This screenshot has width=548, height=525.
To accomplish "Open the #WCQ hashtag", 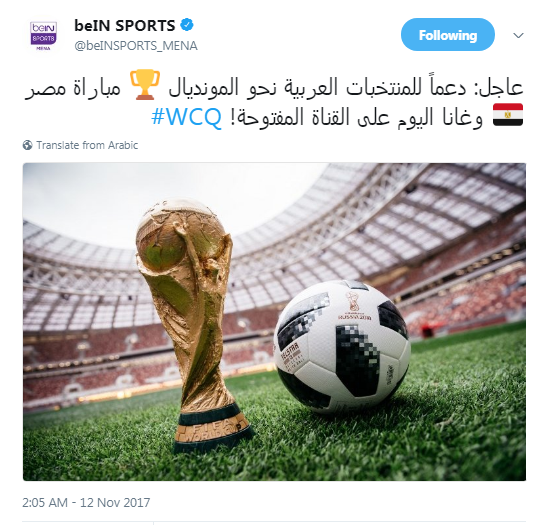I will tap(186, 117).
